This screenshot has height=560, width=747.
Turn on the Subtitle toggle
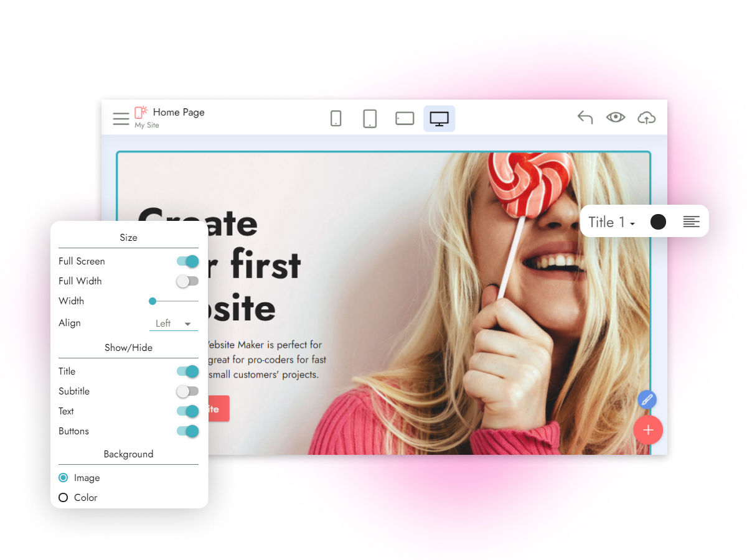tap(187, 391)
